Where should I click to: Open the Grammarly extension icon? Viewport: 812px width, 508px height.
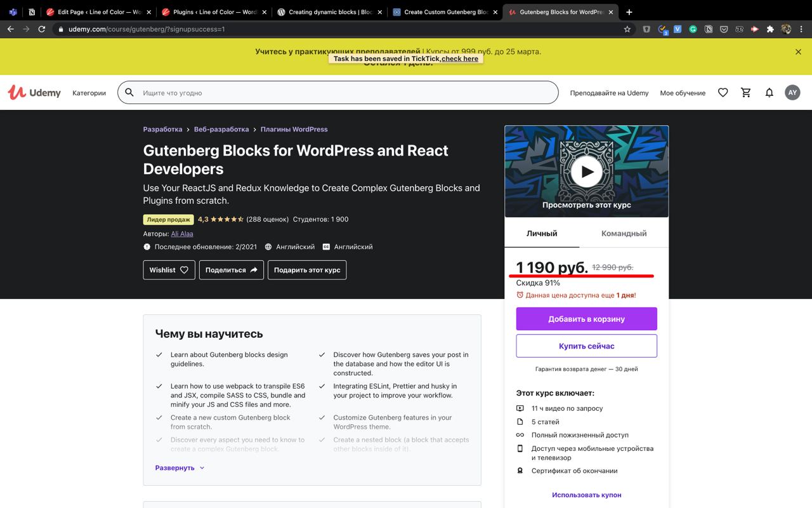693,29
